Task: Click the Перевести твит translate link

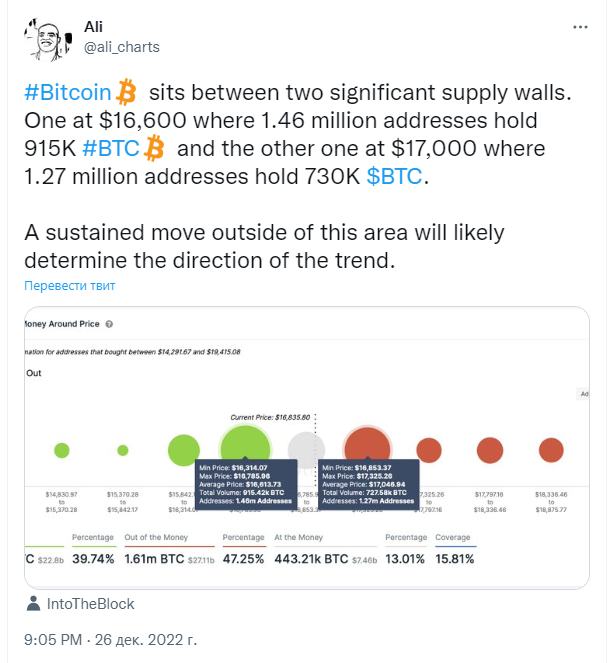Action: pos(70,286)
